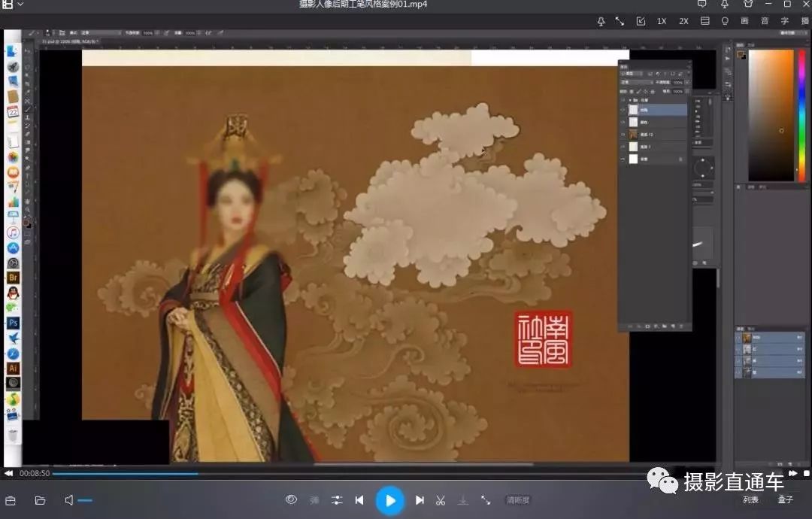Open the skin shirt icon in the title bar

pyautogui.click(x=748, y=4)
